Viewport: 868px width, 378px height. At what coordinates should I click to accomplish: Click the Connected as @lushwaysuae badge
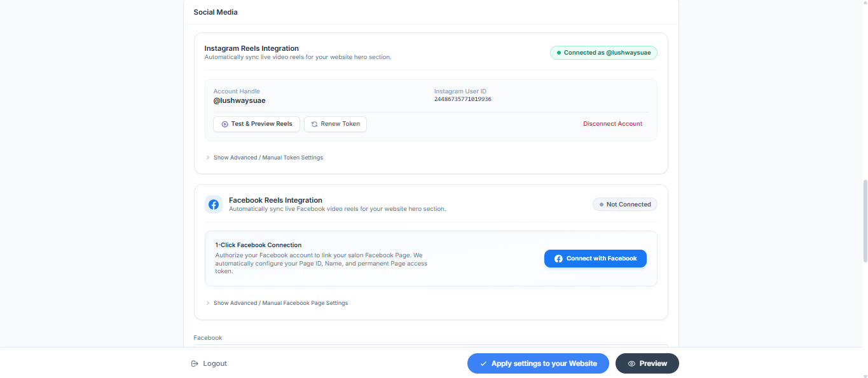point(603,53)
